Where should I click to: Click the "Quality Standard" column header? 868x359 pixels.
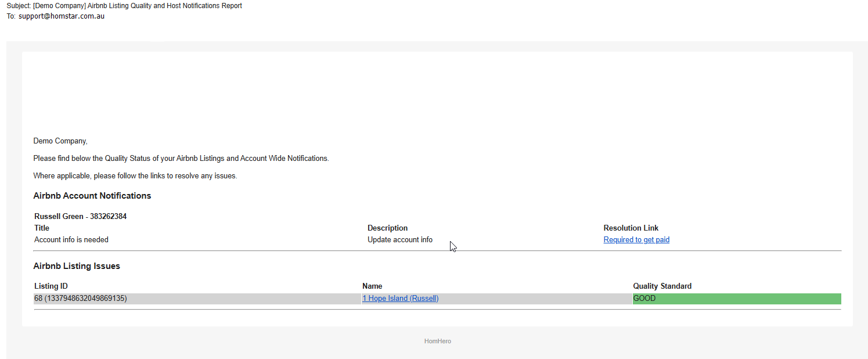coord(662,286)
